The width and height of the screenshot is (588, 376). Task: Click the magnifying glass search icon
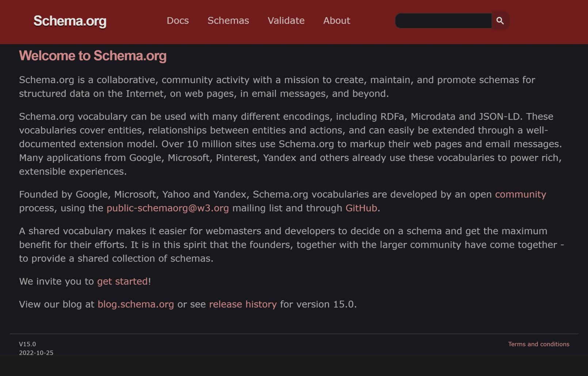[x=500, y=21]
